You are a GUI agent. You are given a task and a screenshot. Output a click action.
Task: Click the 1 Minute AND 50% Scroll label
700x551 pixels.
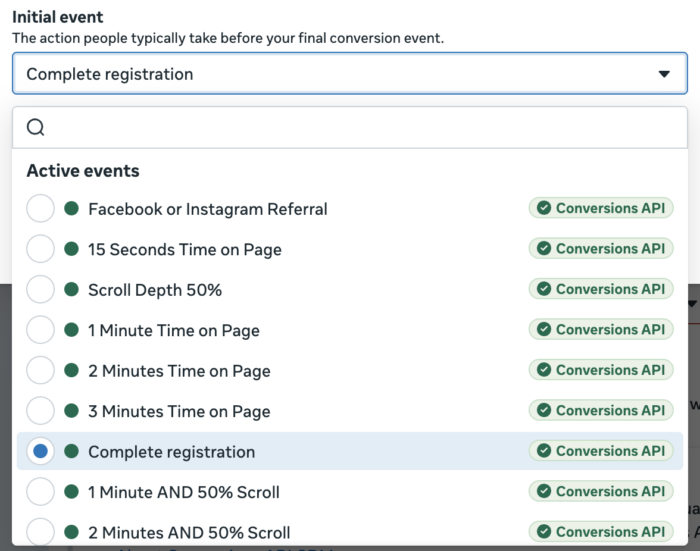coord(184,492)
